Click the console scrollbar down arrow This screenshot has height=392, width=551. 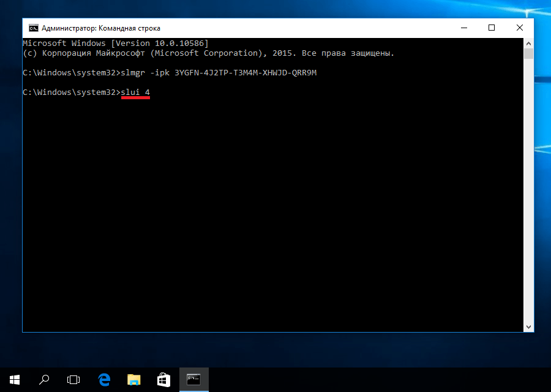click(x=528, y=327)
